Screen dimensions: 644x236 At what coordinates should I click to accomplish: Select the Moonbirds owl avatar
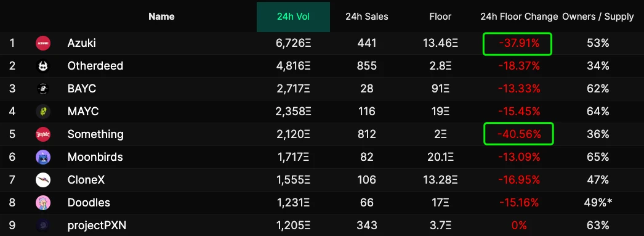coord(43,157)
